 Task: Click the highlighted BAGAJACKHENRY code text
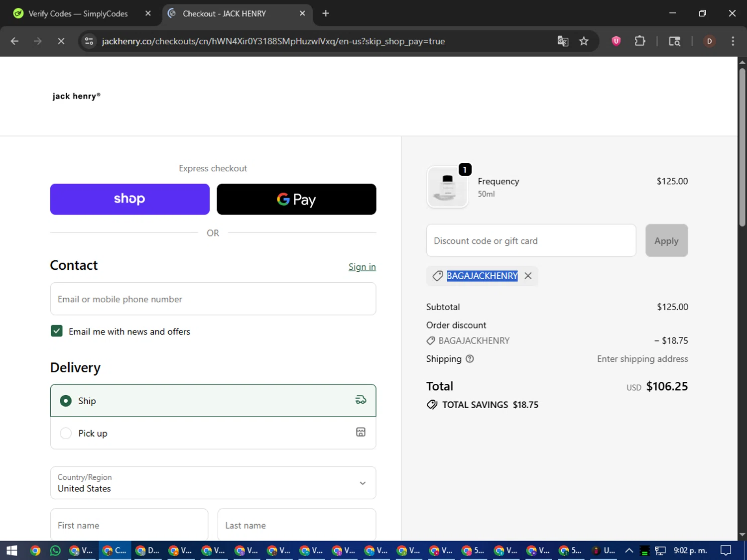tap(482, 276)
